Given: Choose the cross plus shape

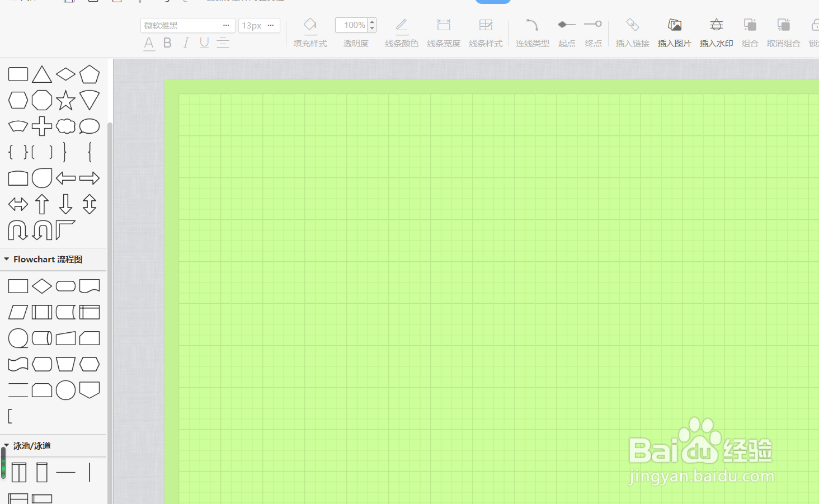Looking at the screenshot, I should (42, 126).
